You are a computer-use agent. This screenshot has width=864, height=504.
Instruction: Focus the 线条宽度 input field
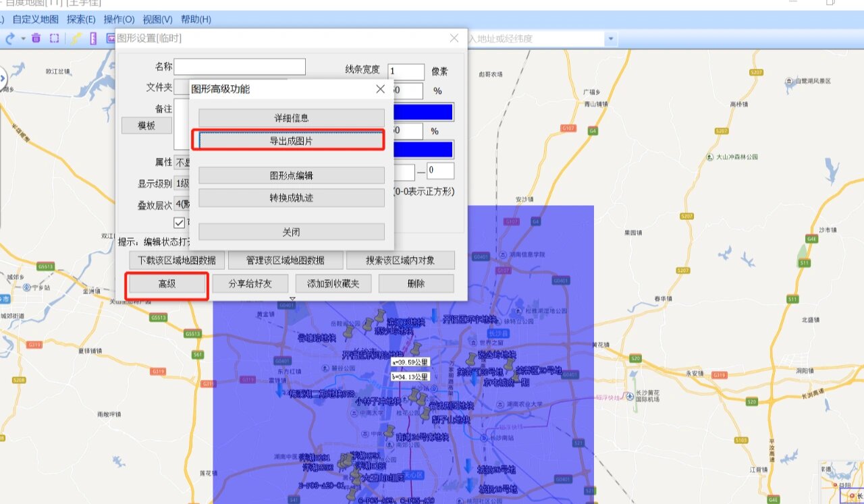pyautogui.click(x=406, y=72)
